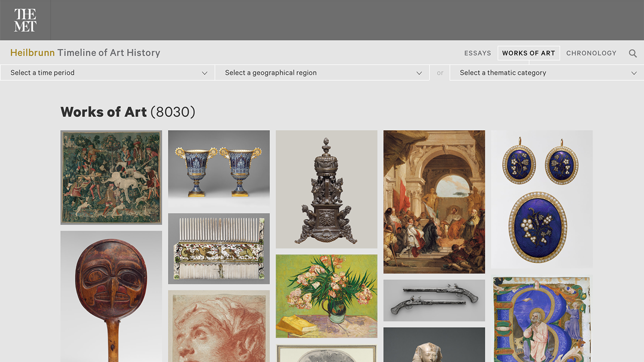Image resolution: width=644 pixels, height=362 pixels.
Task: Open the pair of flintlock pistols
Action: coord(434,300)
